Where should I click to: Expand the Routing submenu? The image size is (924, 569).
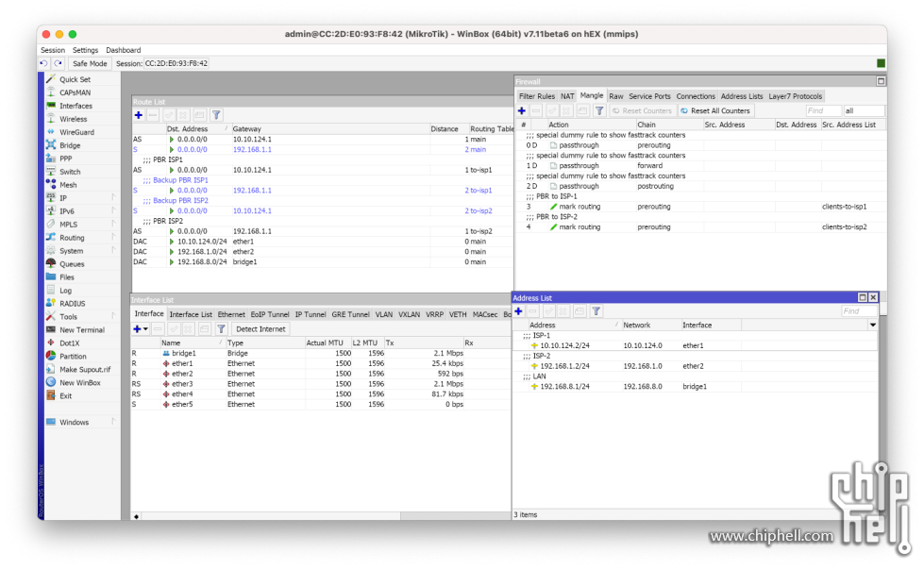click(113, 238)
